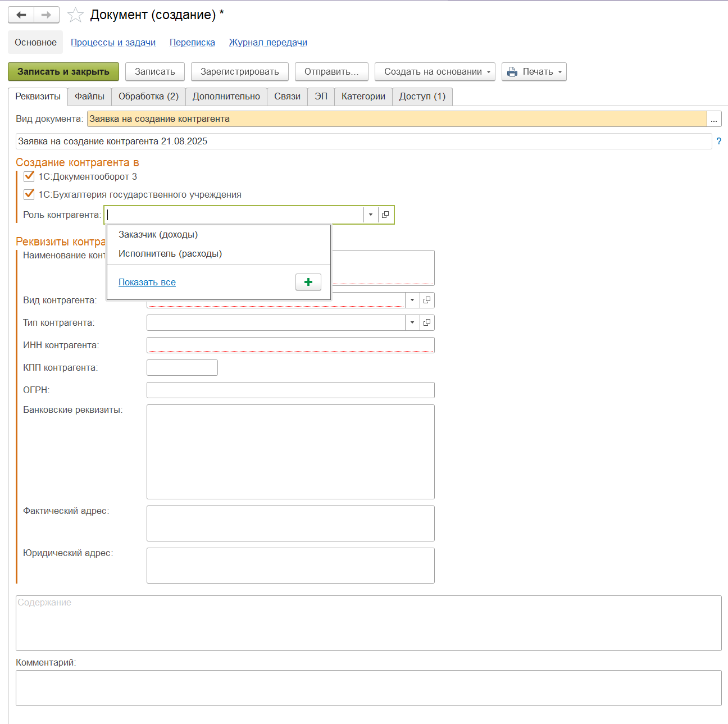Open the Печать dropdown menu
The image size is (728, 724).
coord(534,72)
